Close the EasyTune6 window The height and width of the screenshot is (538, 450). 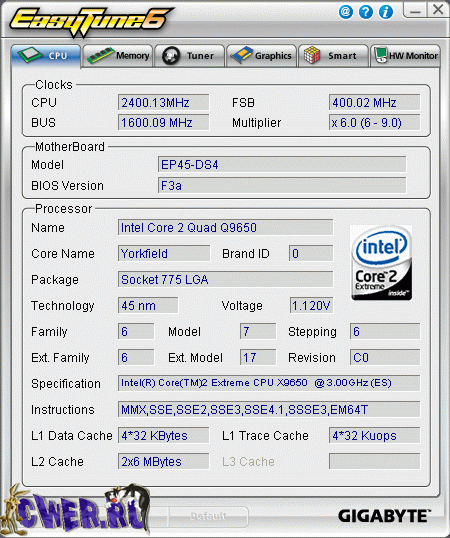[x=438, y=10]
